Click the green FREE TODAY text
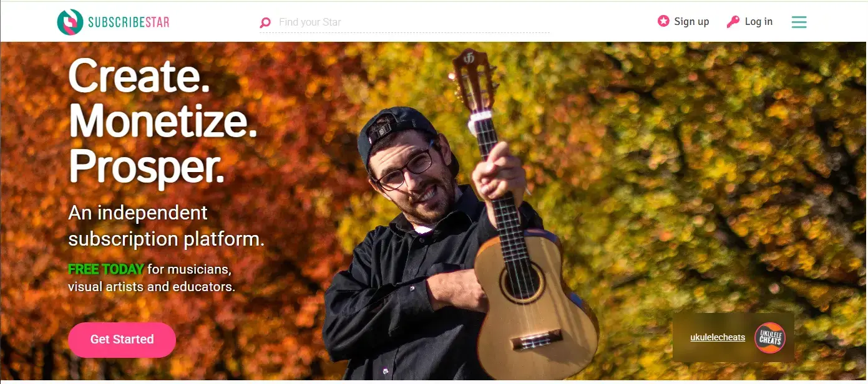868x384 pixels. (x=106, y=270)
